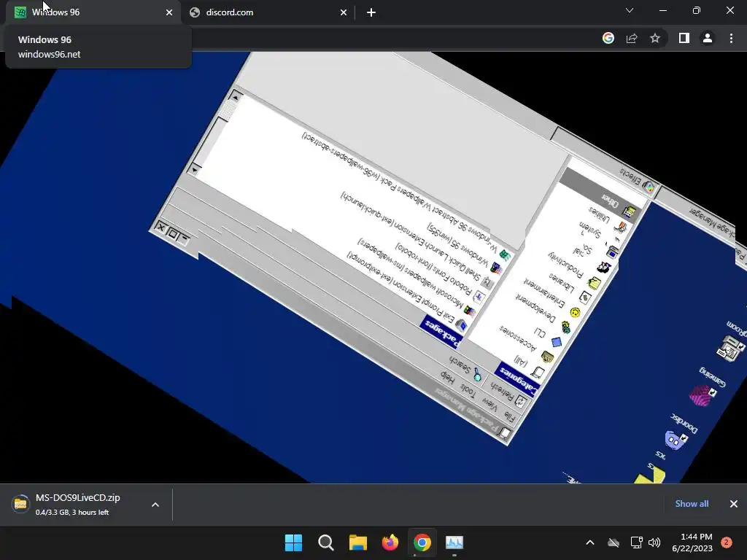Viewport: 747px width, 560px height.
Task: Click the Roboto Fonts package icon
Action: click(x=479, y=297)
